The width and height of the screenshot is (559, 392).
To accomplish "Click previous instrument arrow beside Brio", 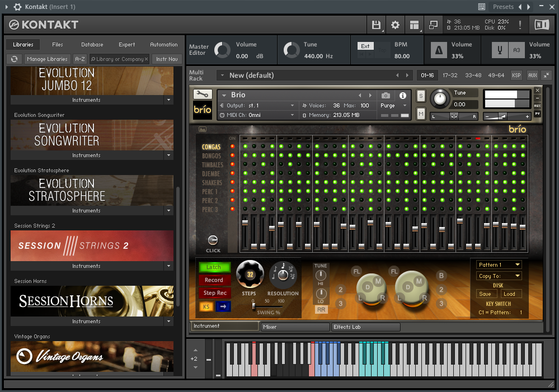I will (x=360, y=95).
